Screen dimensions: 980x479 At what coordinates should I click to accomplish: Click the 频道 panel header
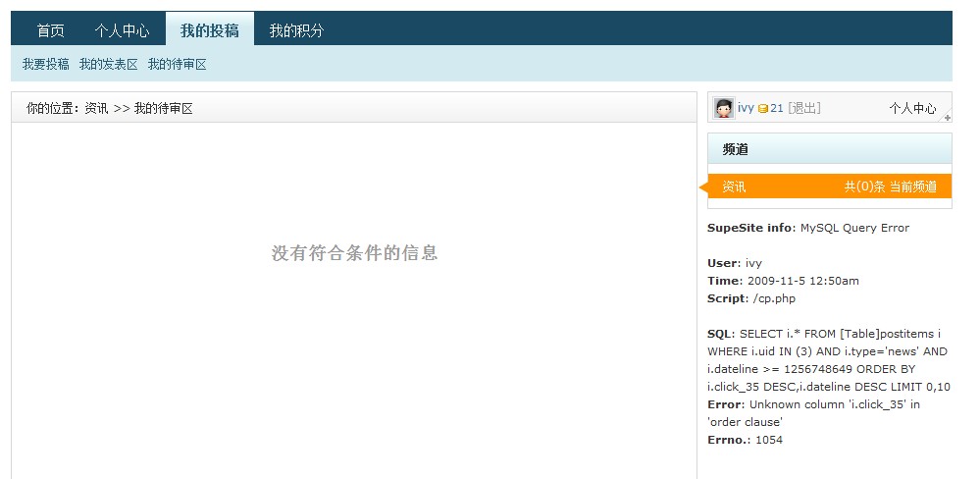pos(829,149)
